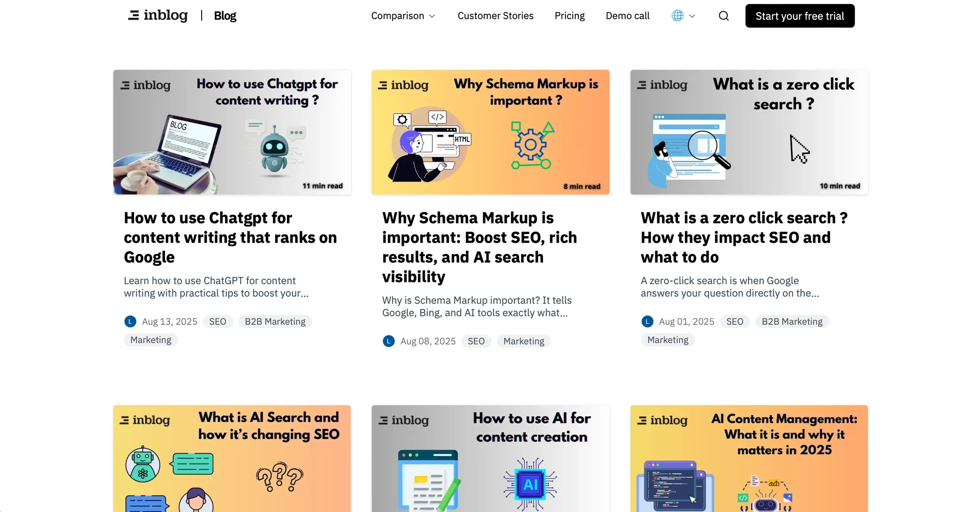Open the search magnifier icon
The width and height of the screenshot is (980, 512).
click(x=723, y=16)
